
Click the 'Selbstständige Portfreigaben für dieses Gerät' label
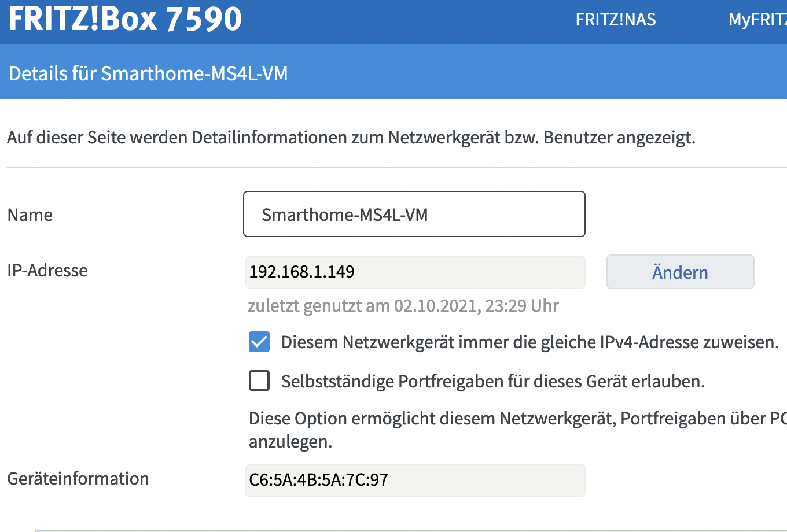[492, 382]
